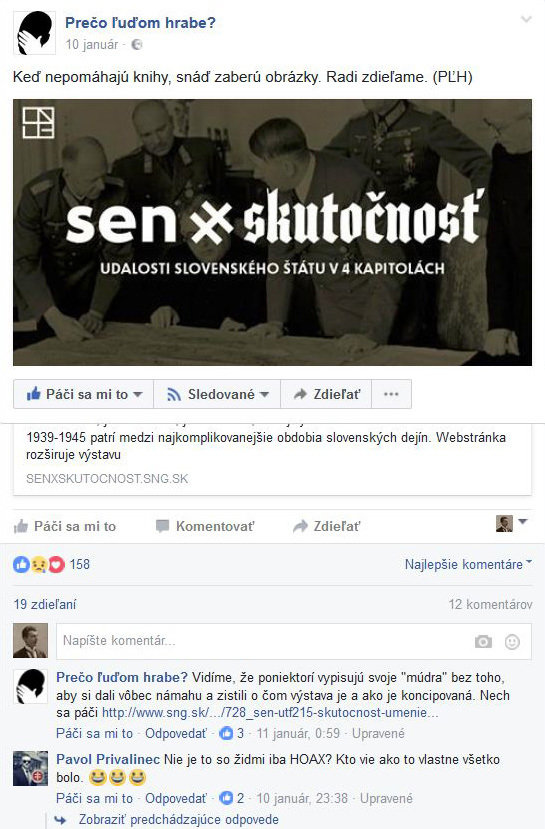Open the sen × skutočnosť preview image
This screenshot has width=545, height=829.
[x=272, y=232]
